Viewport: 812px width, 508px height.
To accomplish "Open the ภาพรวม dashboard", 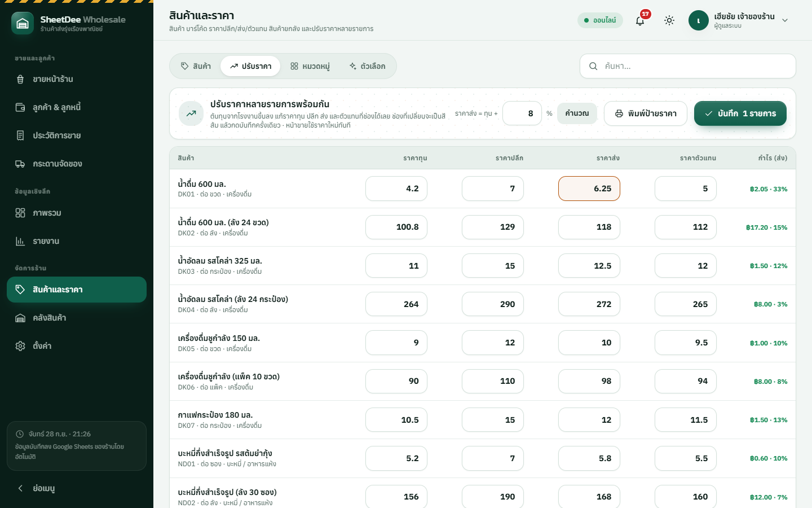I will click(x=77, y=213).
